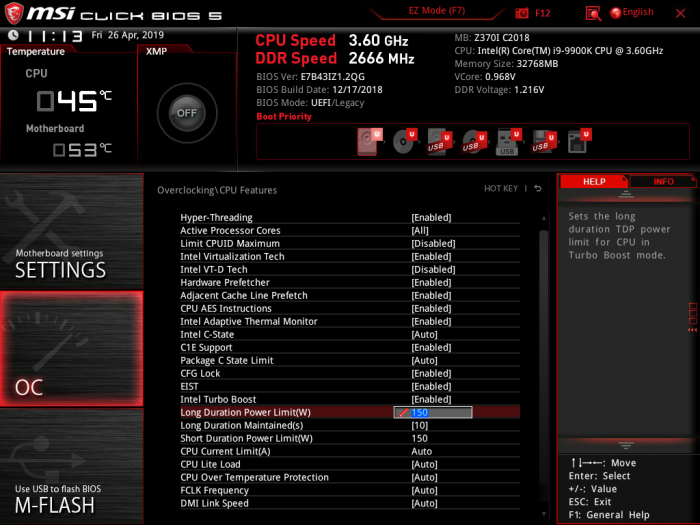Image resolution: width=700 pixels, height=525 pixels.
Task: Toggle the XMP OFF round switch
Action: pos(186,113)
